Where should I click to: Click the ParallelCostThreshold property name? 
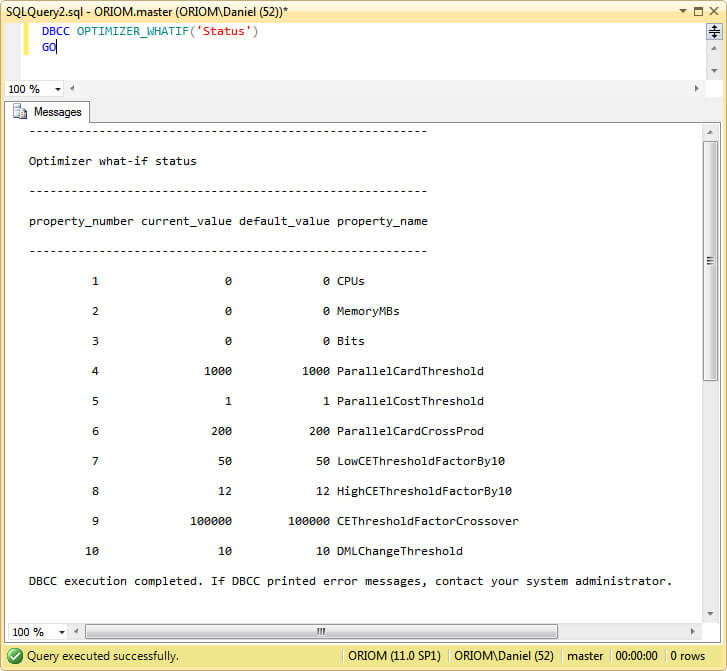(410, 401)
